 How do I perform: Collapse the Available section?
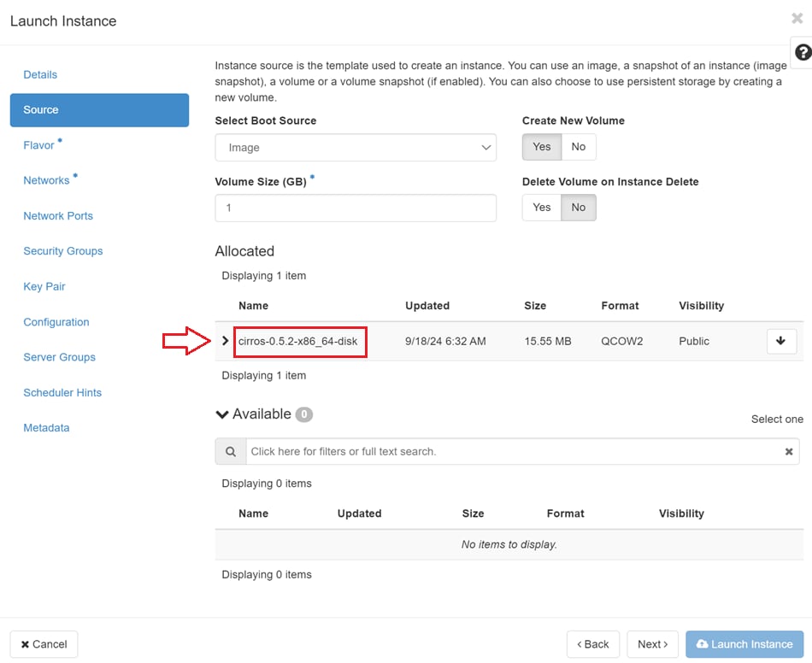[x=222, y=414]
